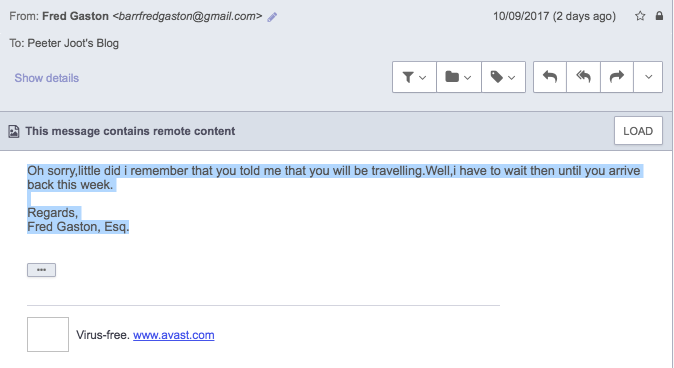Forward the email with the right arrow icon
The width and height of the screenshot is (674, 368).
[x=617, y=77]
